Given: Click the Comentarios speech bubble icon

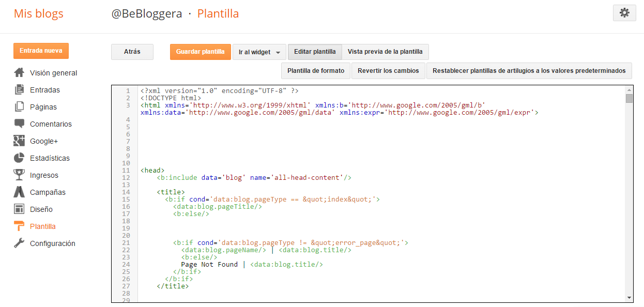Looking at the screenshot, I should click(19, 124).
